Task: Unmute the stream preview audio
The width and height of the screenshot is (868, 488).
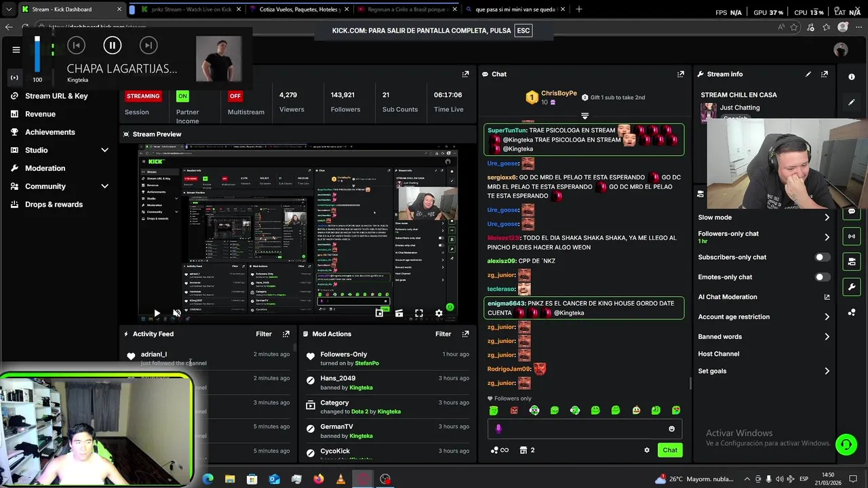Action: point(176,313)
